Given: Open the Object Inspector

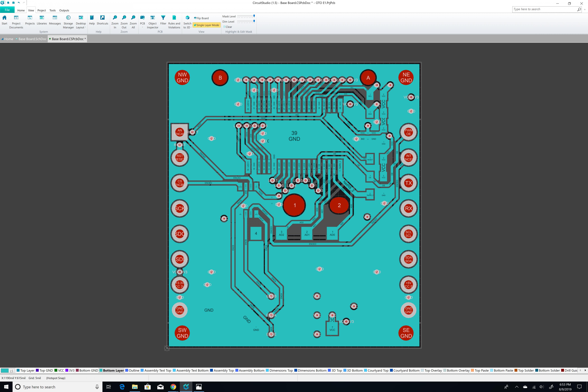Looking at the screenshot, I should click(152, 22).
